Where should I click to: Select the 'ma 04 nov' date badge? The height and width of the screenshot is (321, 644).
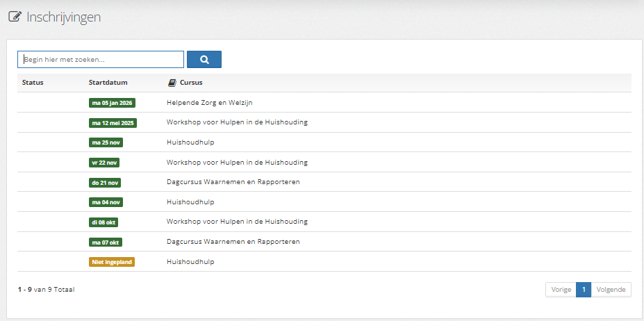(x=106, y=202)
